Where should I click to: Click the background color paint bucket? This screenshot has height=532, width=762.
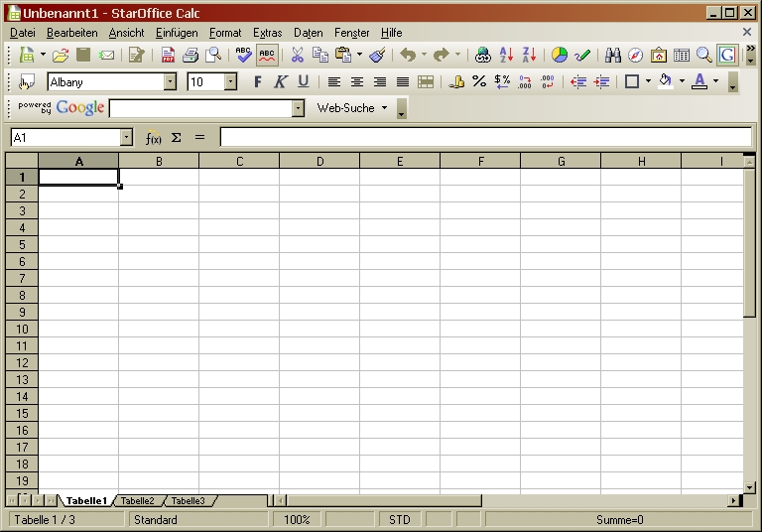(x=666, y=81)
